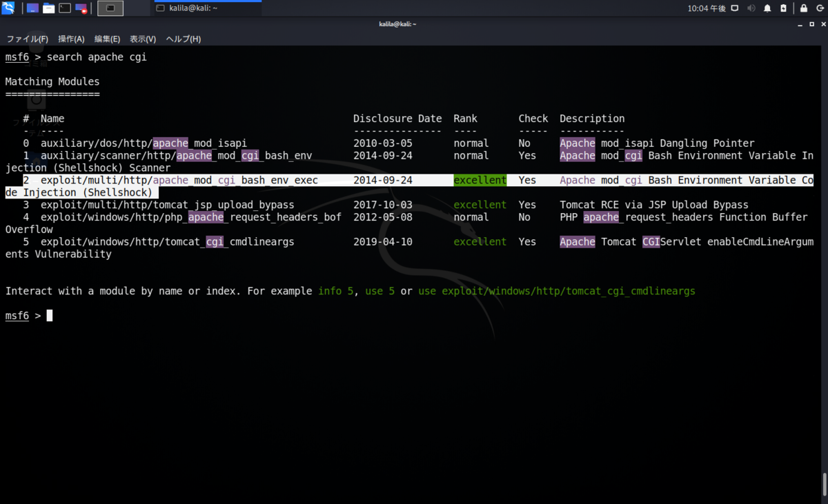Click 'jection (Shellshock) Scanner' wrapped line
Screen dimensions: 828x504
[88, 168]
